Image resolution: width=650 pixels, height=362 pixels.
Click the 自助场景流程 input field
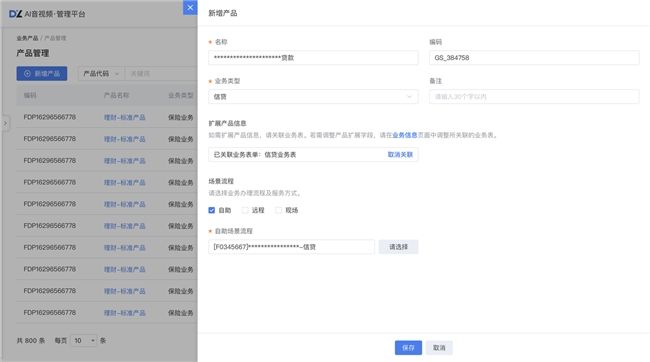click(291, 247)
